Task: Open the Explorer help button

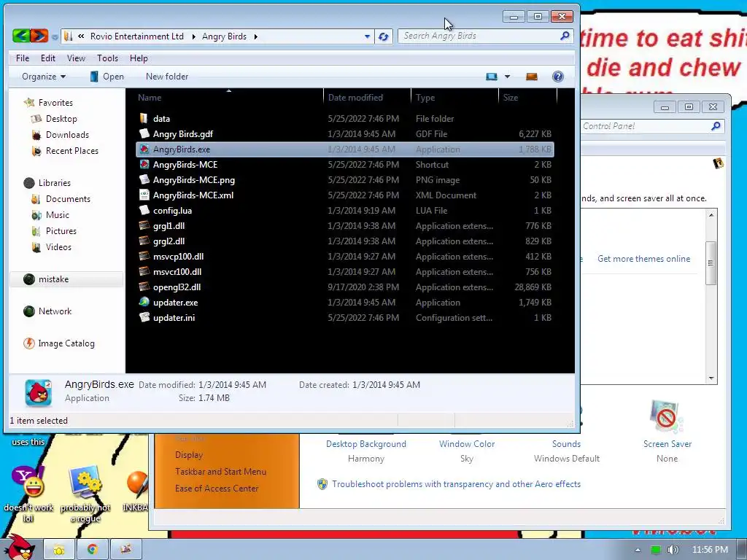Action: coord(558,77)
